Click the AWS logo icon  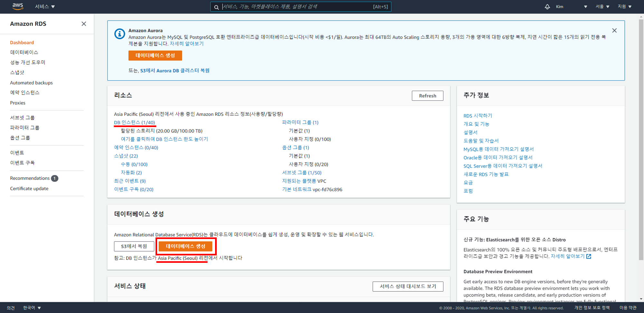pyautogui.click(x=18, y=6)
